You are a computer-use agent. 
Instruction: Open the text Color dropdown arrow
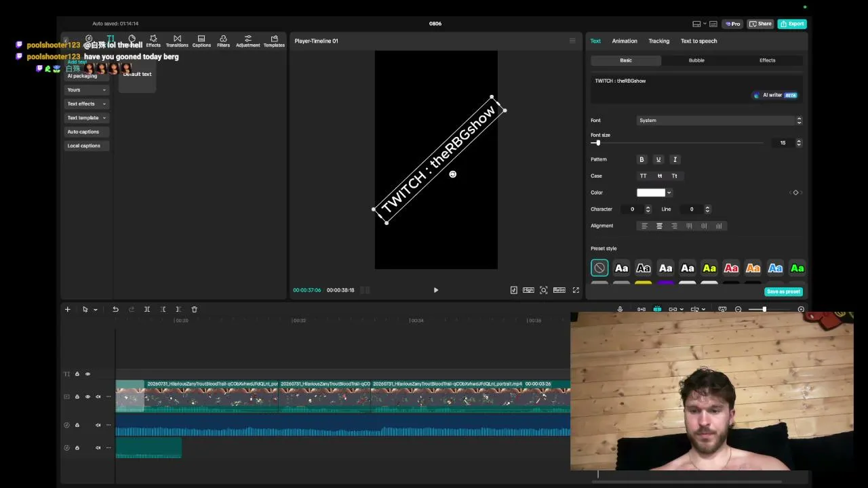669,192
